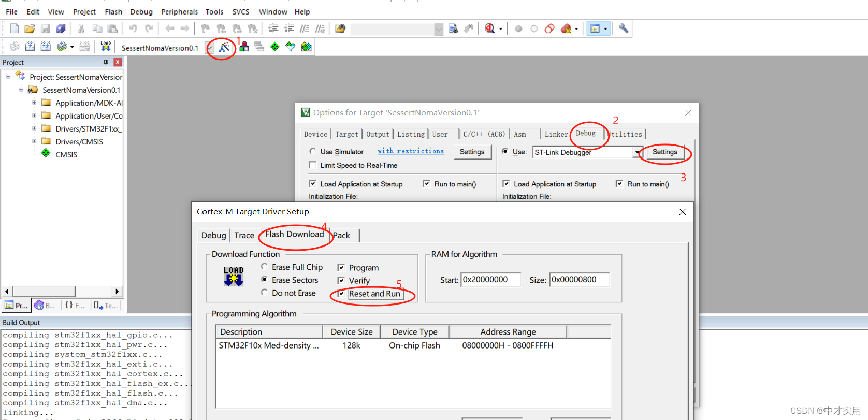Open the SessertNomaVersion0.1 target dropdown
The height and width of the screenshot is (420, 868).
coord(209,48)
